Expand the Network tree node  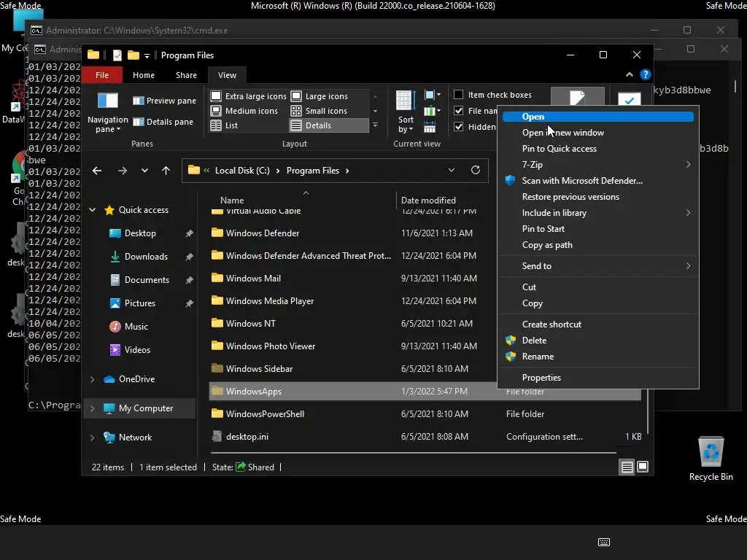tap(93, 437)
